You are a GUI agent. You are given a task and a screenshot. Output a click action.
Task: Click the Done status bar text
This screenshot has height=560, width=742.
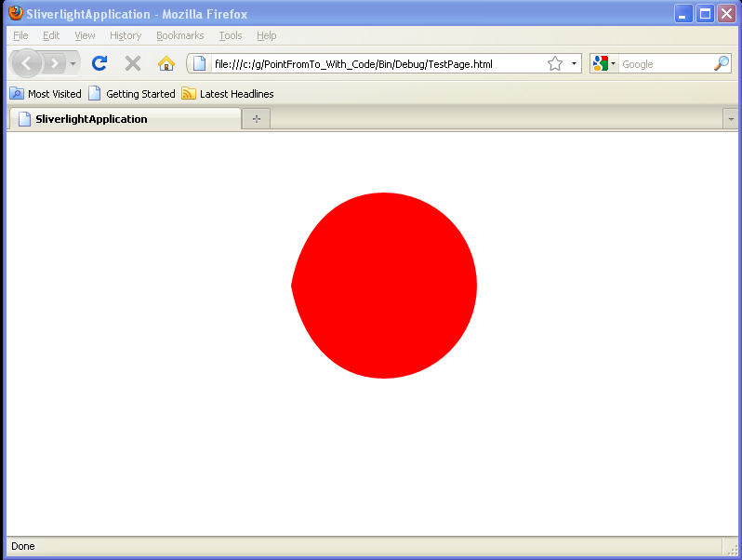coord(23,546)
